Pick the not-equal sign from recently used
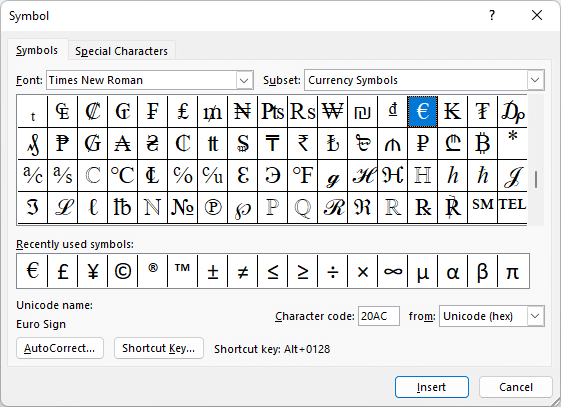561x407 pixels. tap(243, 271)
